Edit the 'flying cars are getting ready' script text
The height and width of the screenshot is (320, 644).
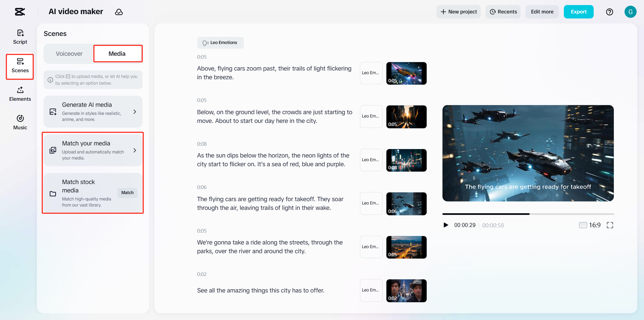pyautogui.click(x=270, y=203)
